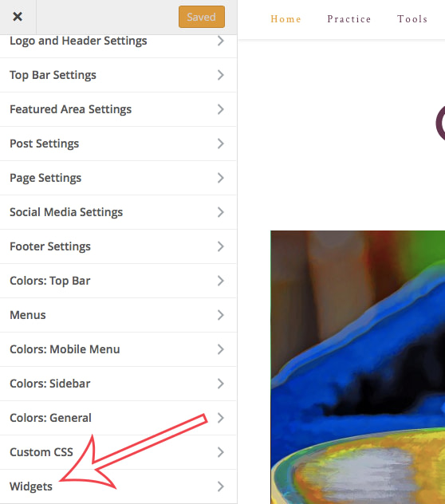Image resolution: width=445 pixels, height=504 pixels.
Task: Expand Top Bar Settings chevron
Action: click(x=220, y=75)
